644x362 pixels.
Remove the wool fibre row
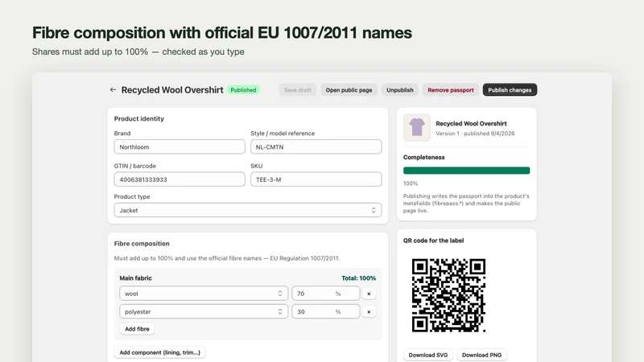coord(369,294)
